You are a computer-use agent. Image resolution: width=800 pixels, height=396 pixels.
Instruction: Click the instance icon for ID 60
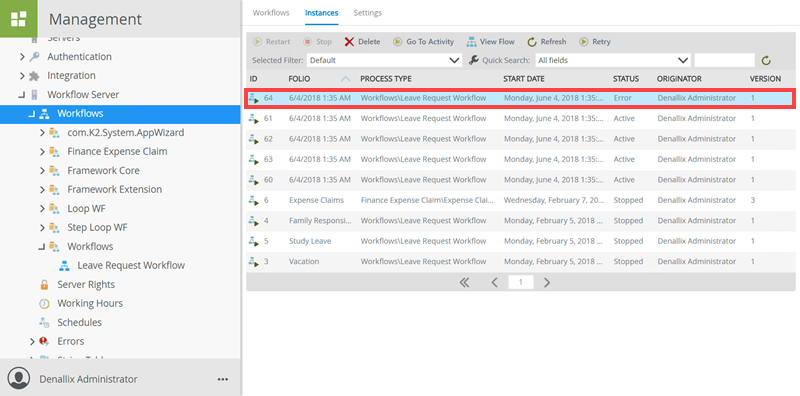click(x=254, y=180)
